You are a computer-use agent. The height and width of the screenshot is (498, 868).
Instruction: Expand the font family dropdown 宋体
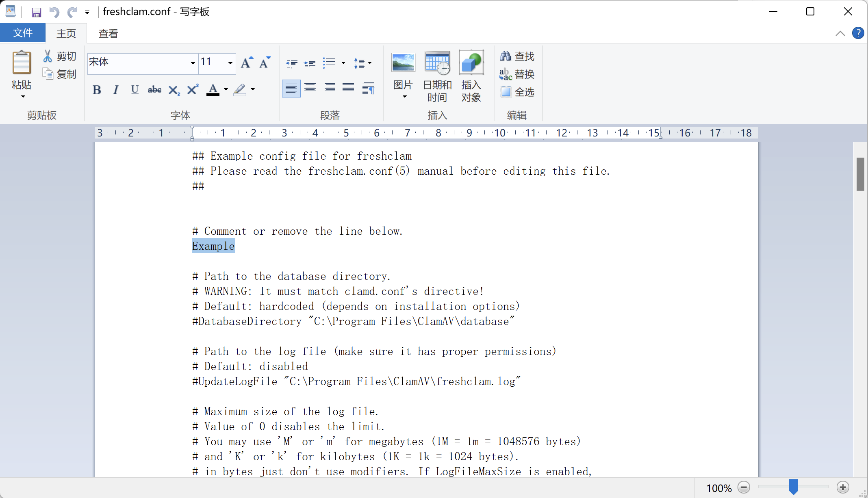193,63
